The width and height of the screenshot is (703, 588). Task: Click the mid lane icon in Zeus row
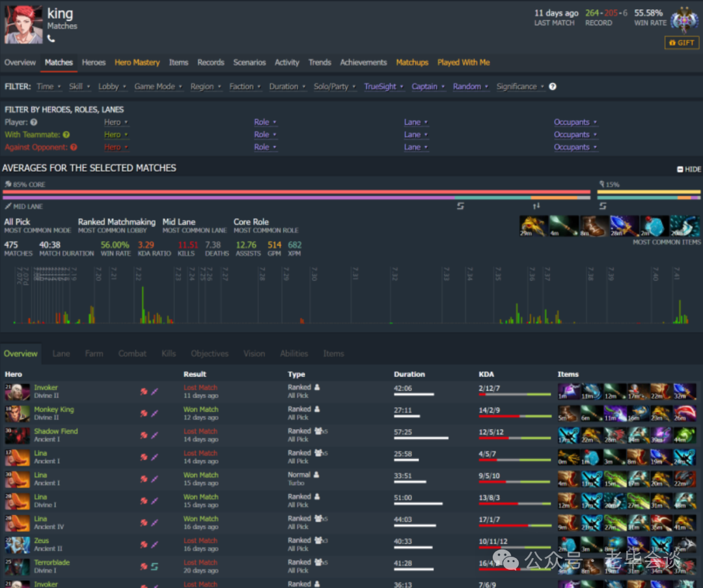click(155, 545)
